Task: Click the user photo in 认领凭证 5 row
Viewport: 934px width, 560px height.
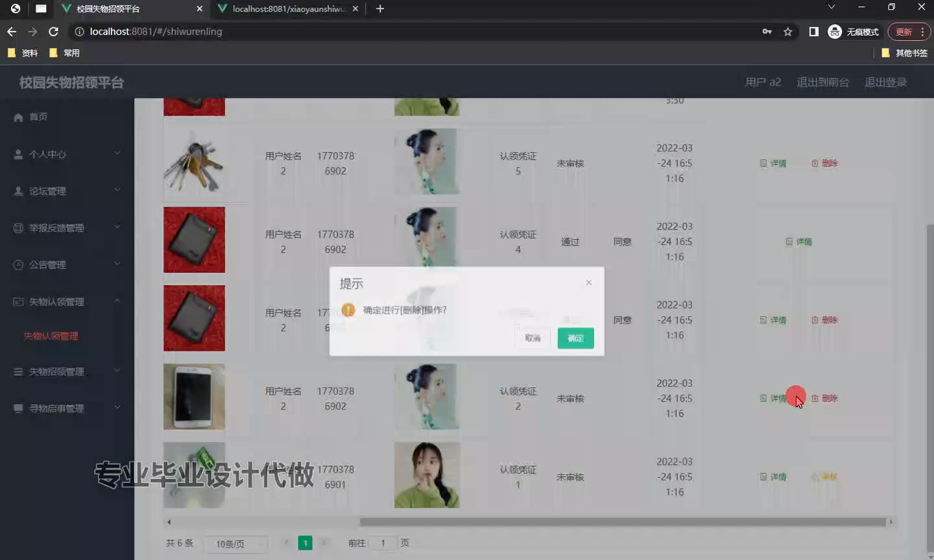Action: pos(427,161)
